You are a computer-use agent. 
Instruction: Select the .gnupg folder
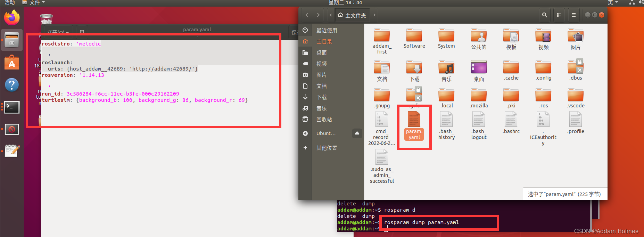point(382,98)
